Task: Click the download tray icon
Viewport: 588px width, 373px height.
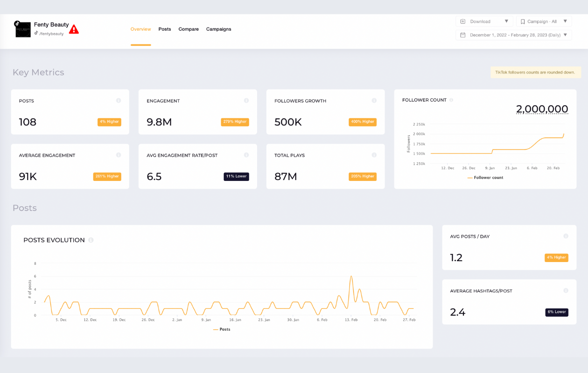Action: [x=463, y=21]
